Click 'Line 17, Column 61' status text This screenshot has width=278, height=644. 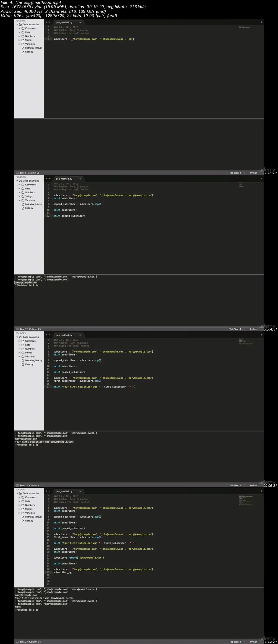(x=30, y=486)
